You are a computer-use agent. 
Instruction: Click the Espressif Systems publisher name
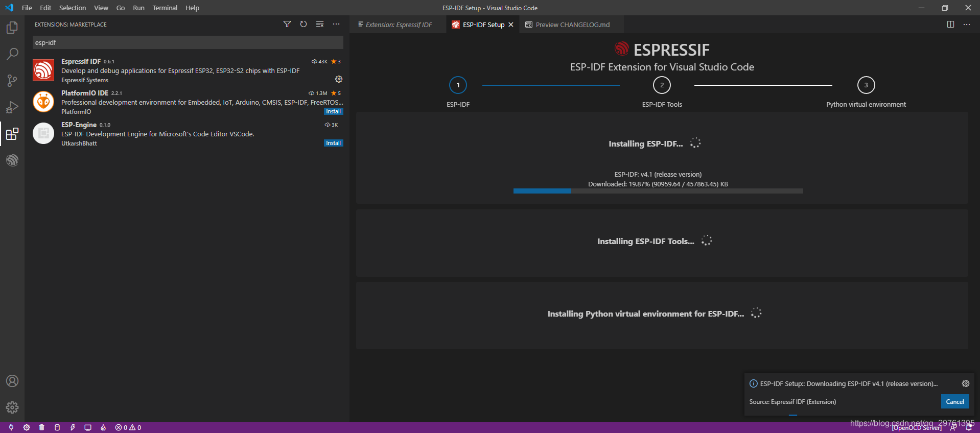coord(85,80)
